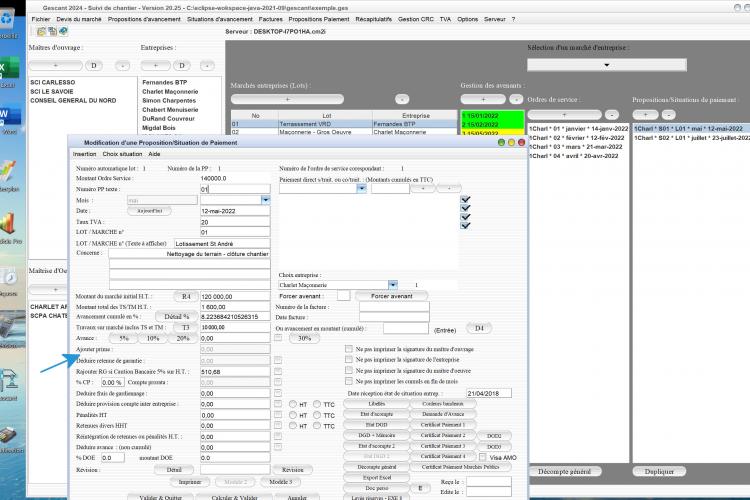Open the Aide menu in the dialog
The width and height of the screenshot is (750, 500).
tap(154, 154)
